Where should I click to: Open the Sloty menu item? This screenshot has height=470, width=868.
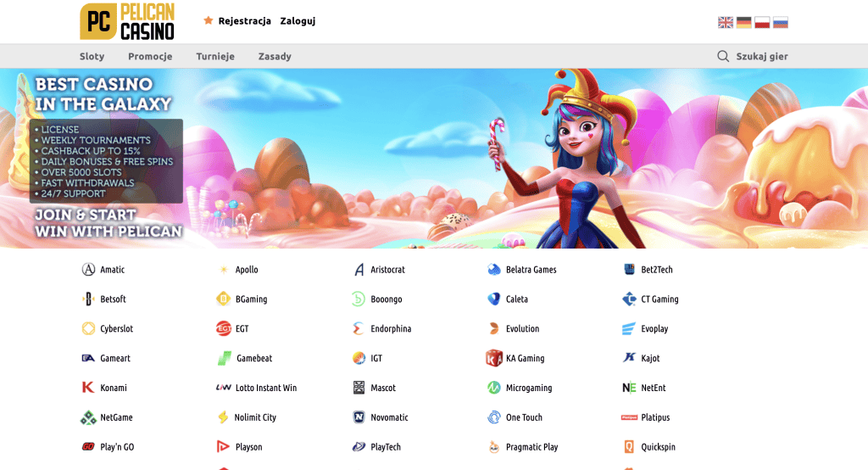(x=92, y=56)
